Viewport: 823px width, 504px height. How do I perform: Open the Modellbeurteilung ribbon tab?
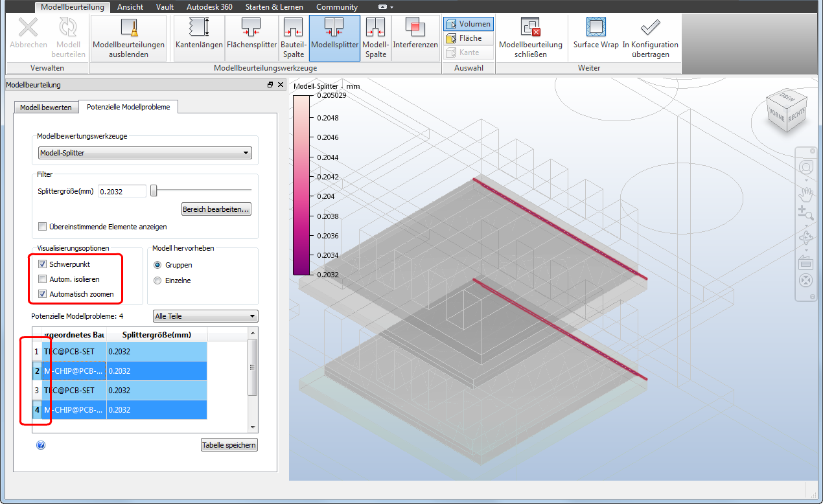click(x=72, y=7)
